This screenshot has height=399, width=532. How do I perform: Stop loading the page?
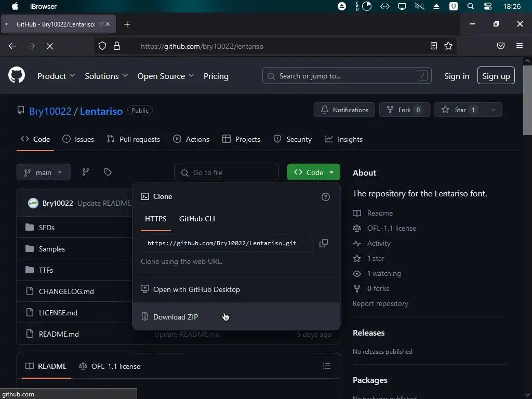click(50, 46)
